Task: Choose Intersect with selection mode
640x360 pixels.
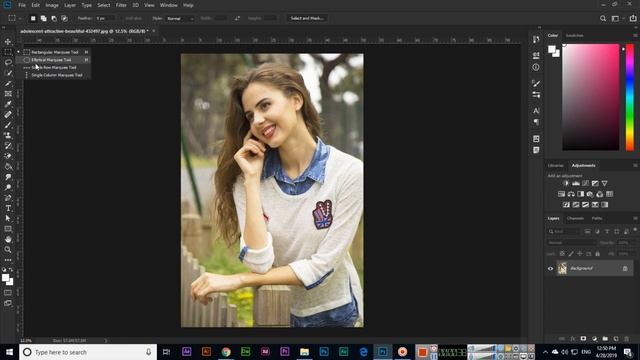Action: tap(64, 18)
